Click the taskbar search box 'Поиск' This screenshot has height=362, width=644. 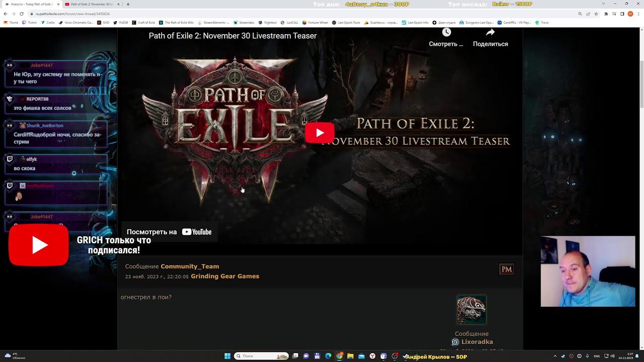pyautogui.click(x=262, y=356)
